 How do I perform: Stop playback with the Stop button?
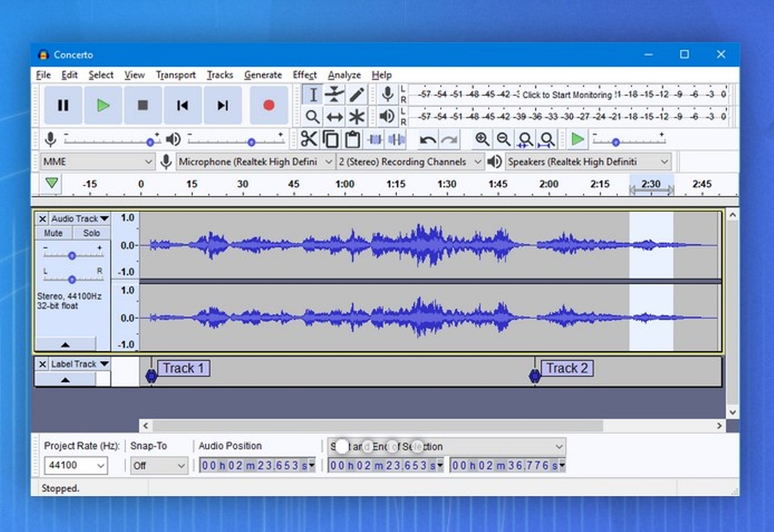[143, 105]
